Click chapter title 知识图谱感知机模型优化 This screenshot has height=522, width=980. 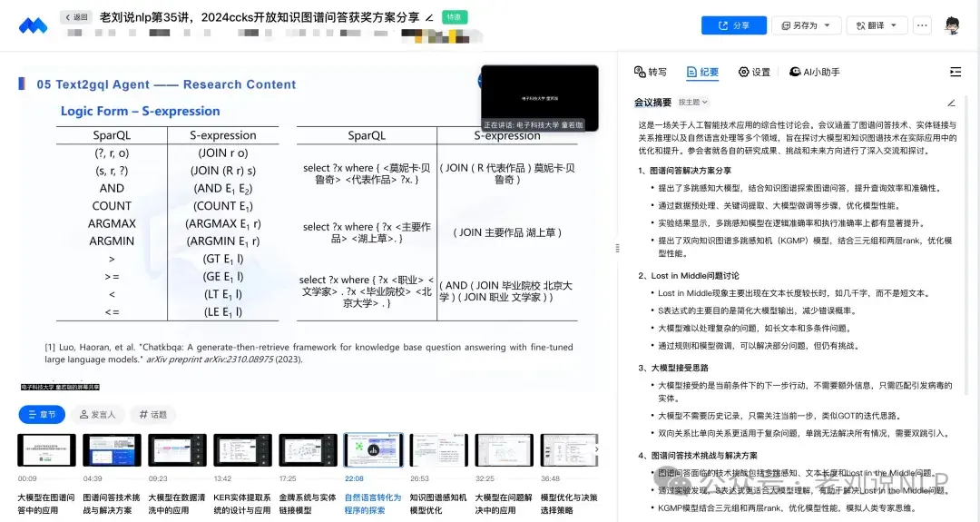coord(438,504)
